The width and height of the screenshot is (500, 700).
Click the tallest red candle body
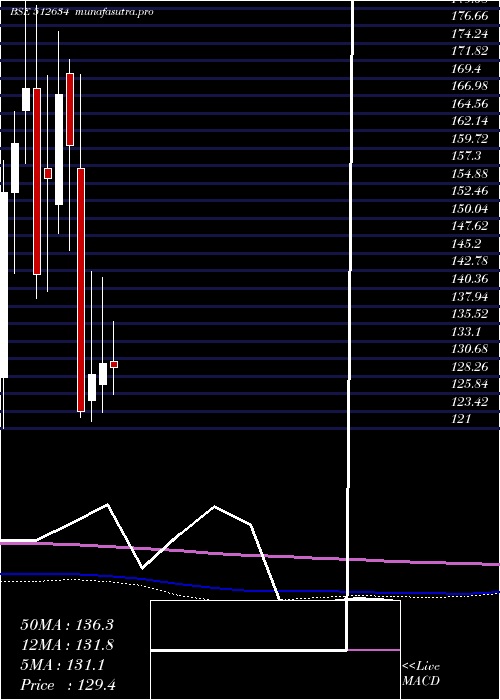81,290
